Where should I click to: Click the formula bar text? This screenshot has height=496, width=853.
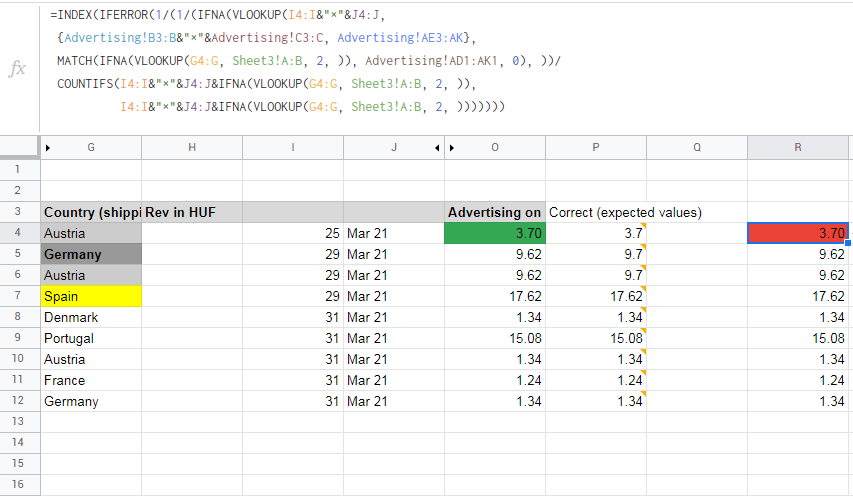pyautogui.click(x=305, y=61)
